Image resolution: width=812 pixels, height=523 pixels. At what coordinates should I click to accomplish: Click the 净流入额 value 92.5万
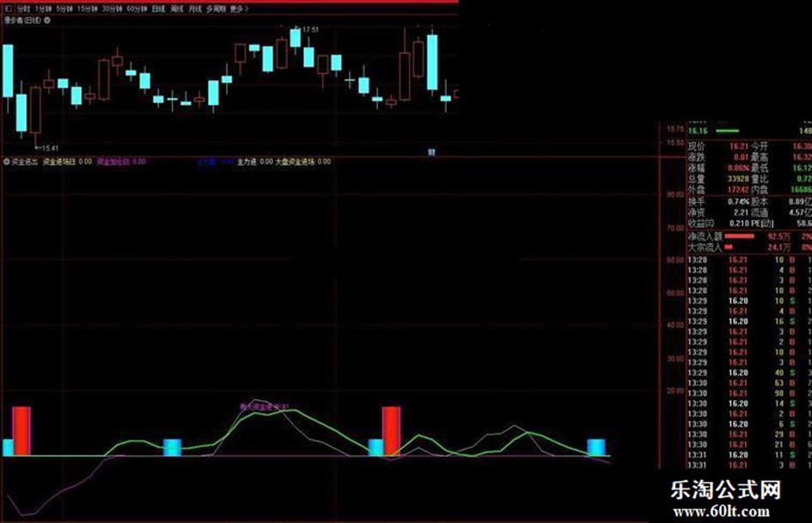pos(778,236)
